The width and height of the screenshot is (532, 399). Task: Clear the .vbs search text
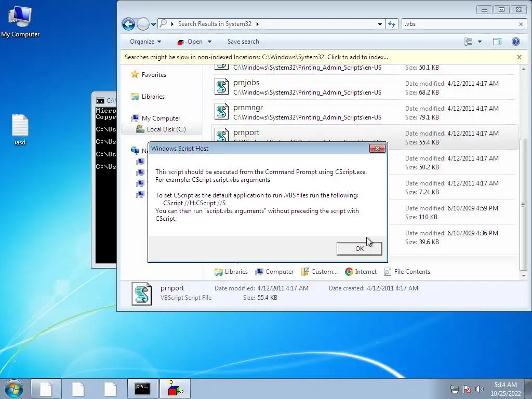click(x=521, y=24)
